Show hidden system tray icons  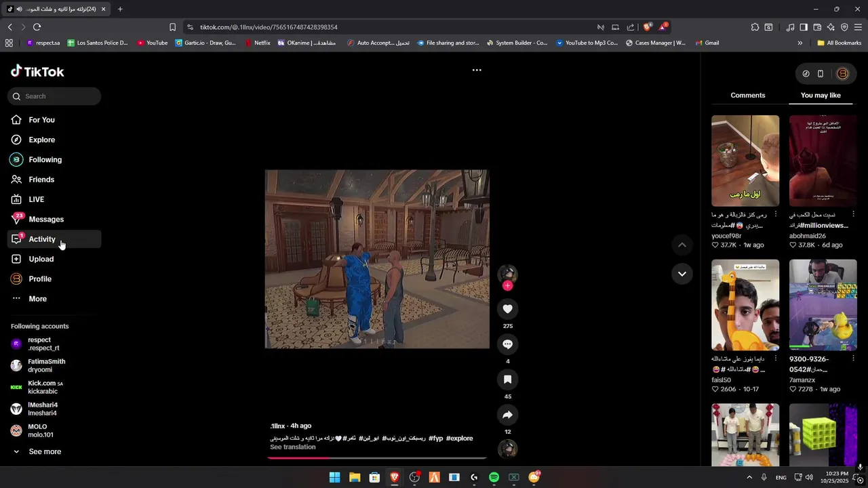click(x=749, y=477)
